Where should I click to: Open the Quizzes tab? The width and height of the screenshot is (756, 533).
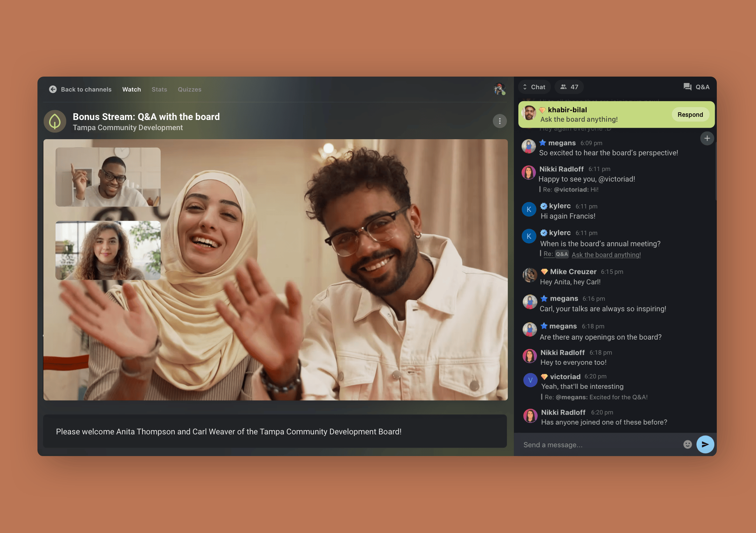[x=189, y=89]
